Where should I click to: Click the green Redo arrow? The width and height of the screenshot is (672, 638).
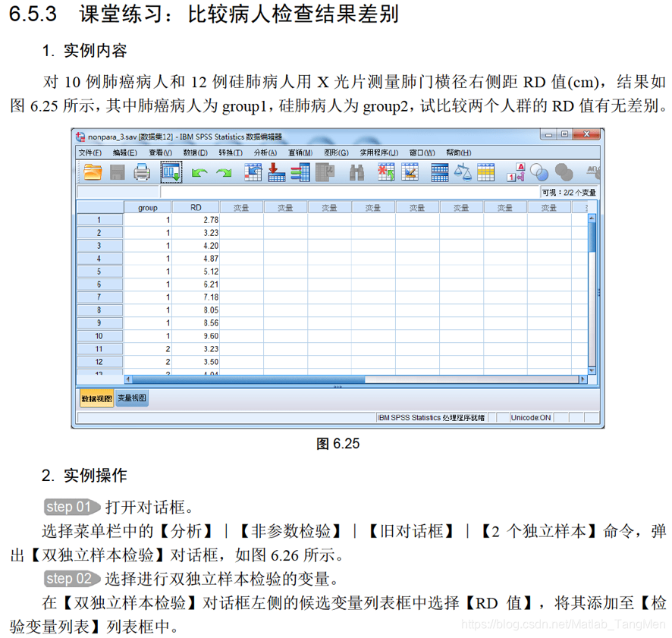pos(224,173)
